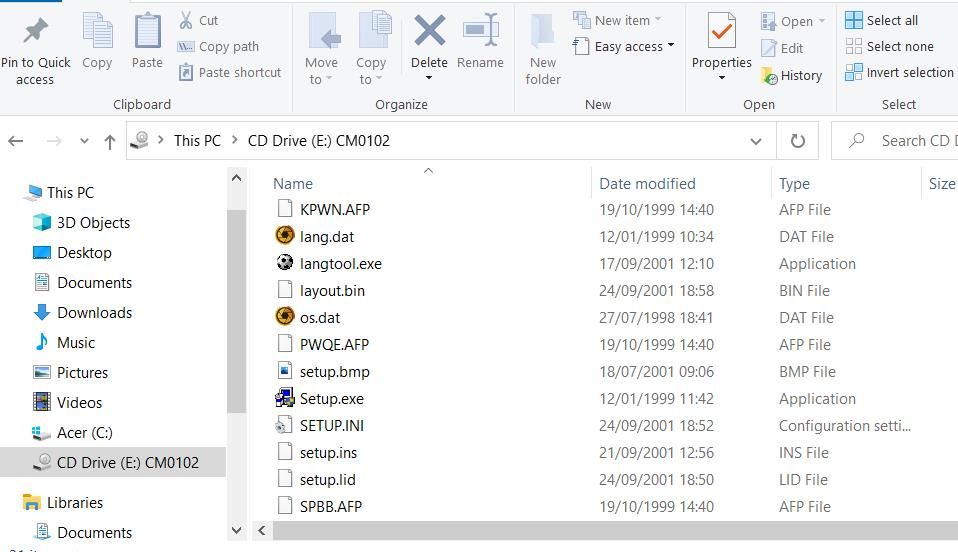Select SPBB.AFP file
Screen dimensions: 958x552
(331, 507)
